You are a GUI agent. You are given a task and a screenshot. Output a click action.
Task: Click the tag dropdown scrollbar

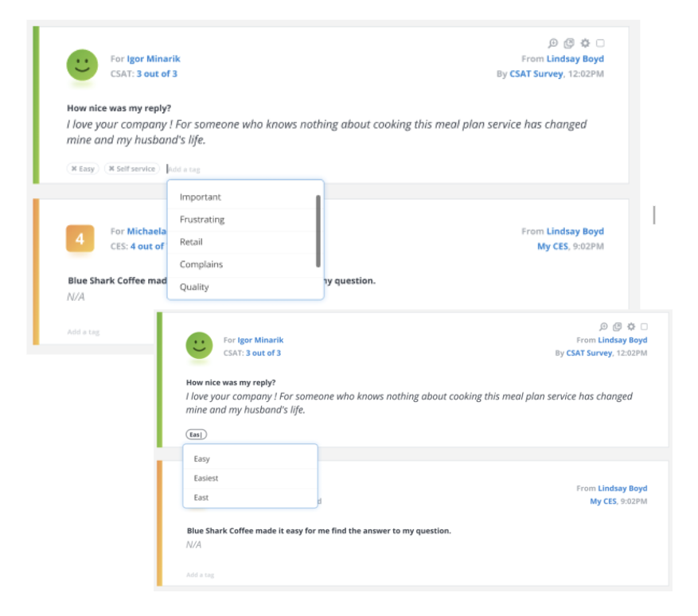click(318, 231)
